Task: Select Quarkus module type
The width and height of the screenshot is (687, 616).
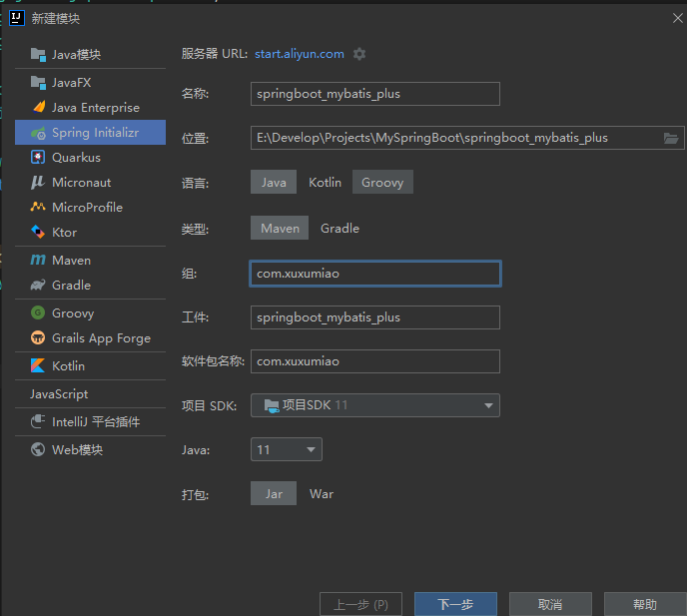Action: (90, 158)
